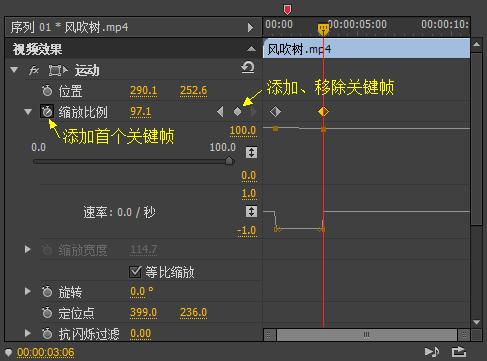The width and height of the screenshot is (487, 361).
Task: Click graph minimum value 0.0
Action: 249,175
